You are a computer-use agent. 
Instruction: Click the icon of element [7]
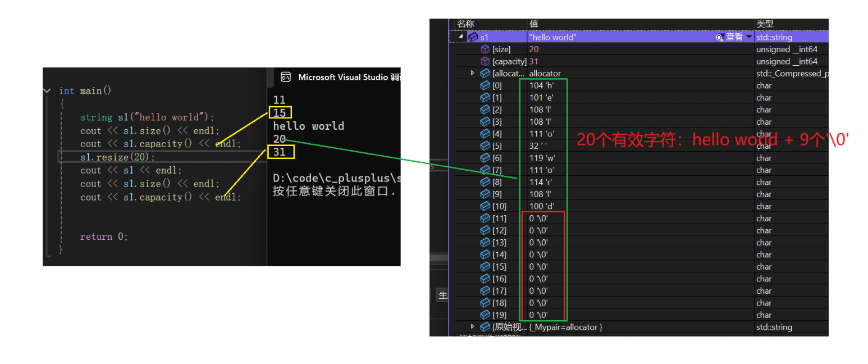click(485, 170)
